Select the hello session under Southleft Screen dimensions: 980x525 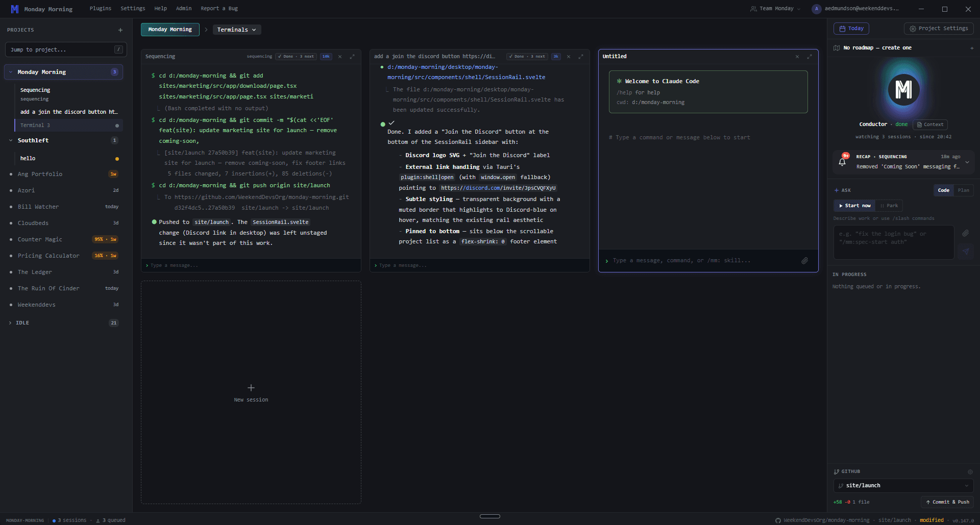[x=69, y=159]
